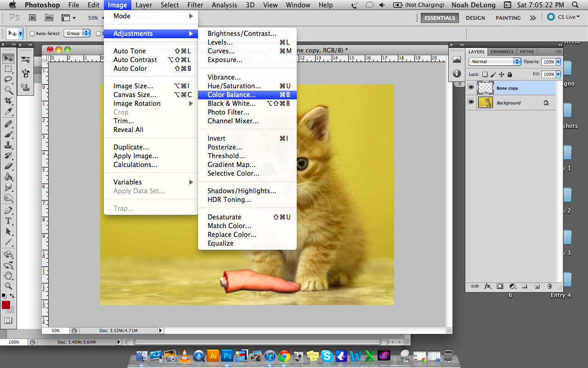Hide the Background layer

471,102
